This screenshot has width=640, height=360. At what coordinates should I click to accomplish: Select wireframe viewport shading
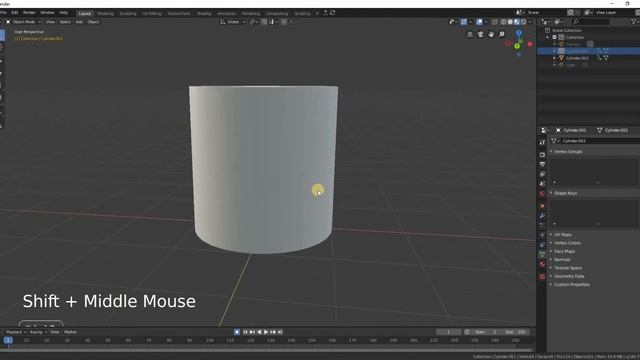tap(504, 22)
